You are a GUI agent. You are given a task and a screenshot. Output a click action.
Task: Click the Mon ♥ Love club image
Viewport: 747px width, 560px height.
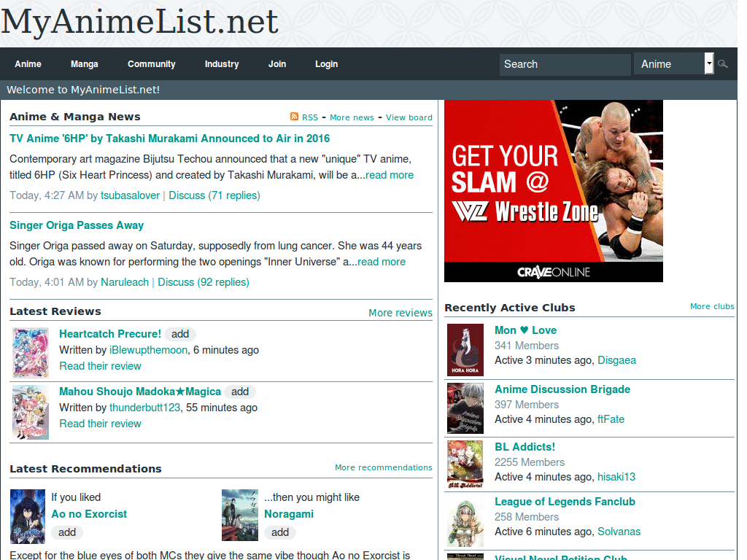pyautogui.click(x=465, y=350)
